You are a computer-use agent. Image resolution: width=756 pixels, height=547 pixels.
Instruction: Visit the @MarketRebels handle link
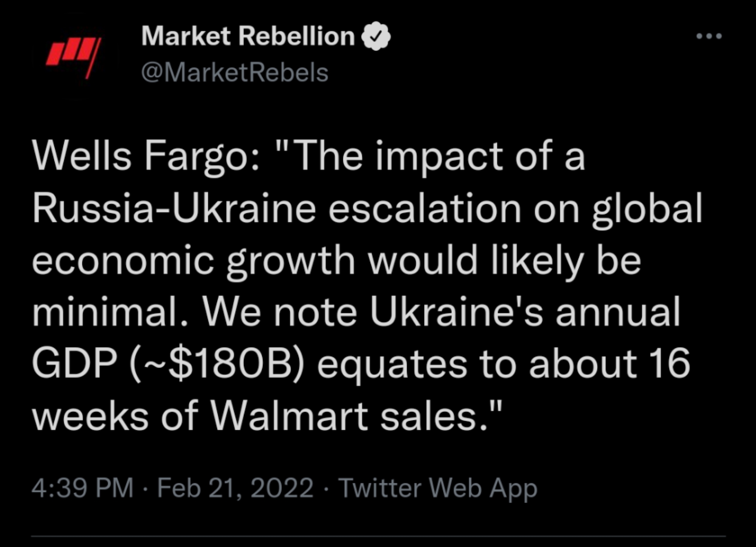(x=235, y=72)
